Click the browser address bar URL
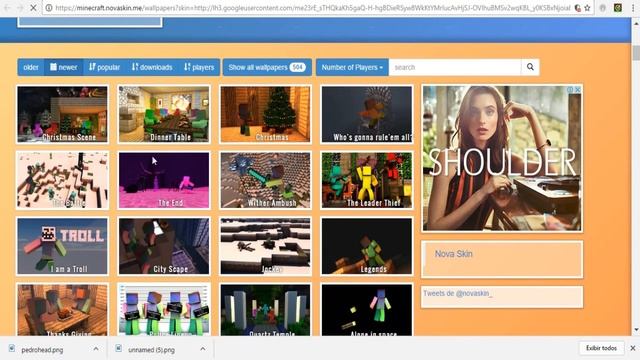The height and width of the screenshot is (360, 640). (x=313, y=8)
